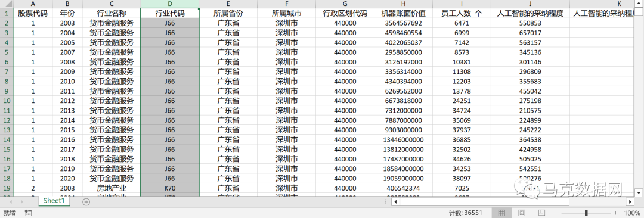644x218 pixels.
Task: Add a new sheet with the plus icon
Action: pos(86,201)
